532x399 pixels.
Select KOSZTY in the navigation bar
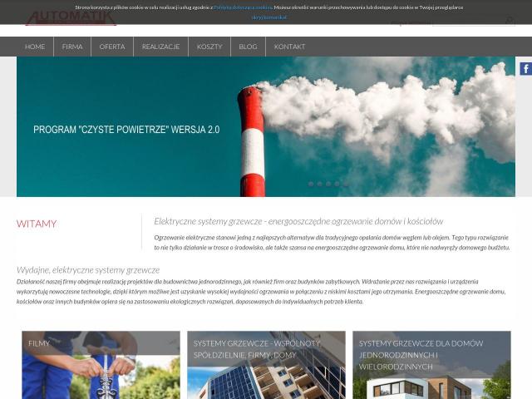209,47
